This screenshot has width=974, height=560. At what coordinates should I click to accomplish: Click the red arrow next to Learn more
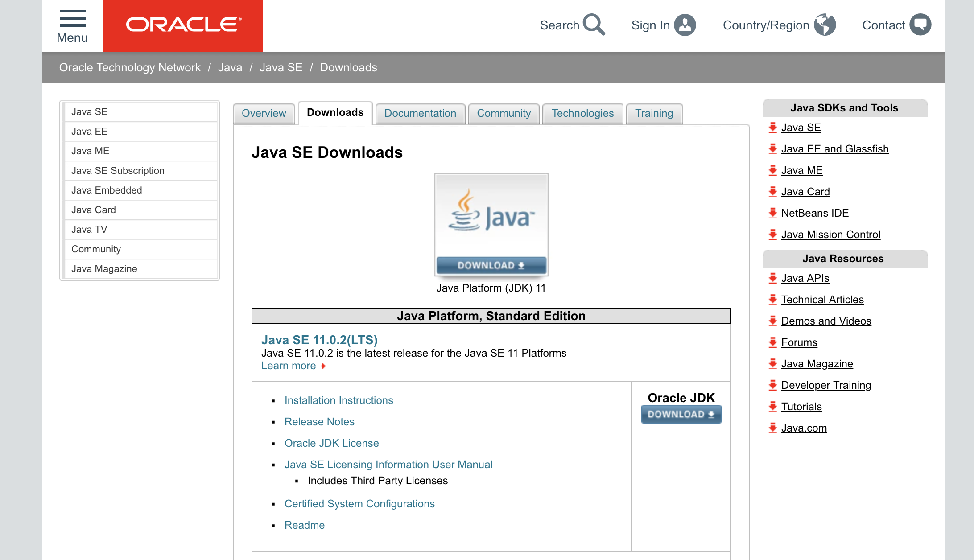323,366
